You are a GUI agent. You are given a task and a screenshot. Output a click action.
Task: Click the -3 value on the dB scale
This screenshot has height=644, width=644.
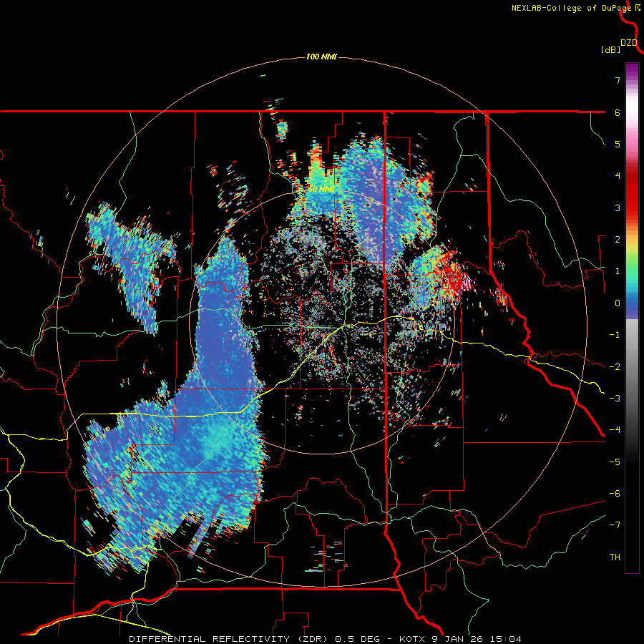click(615, 399)
